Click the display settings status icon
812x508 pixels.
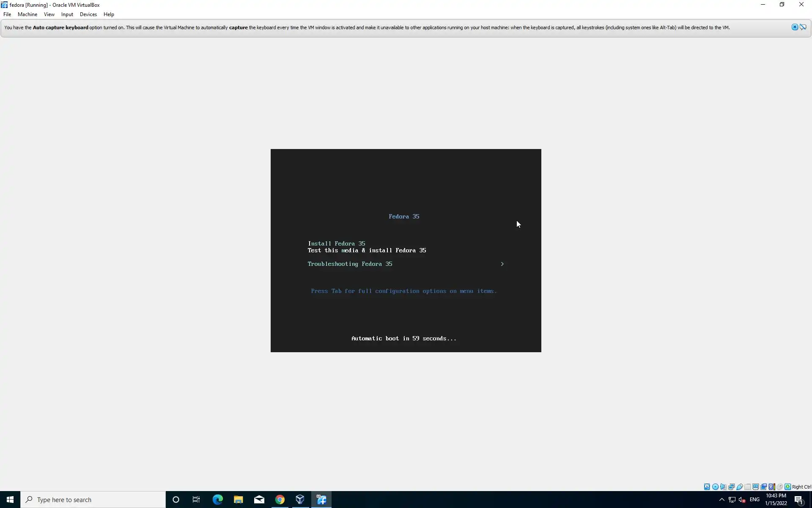tap(756, 487)
